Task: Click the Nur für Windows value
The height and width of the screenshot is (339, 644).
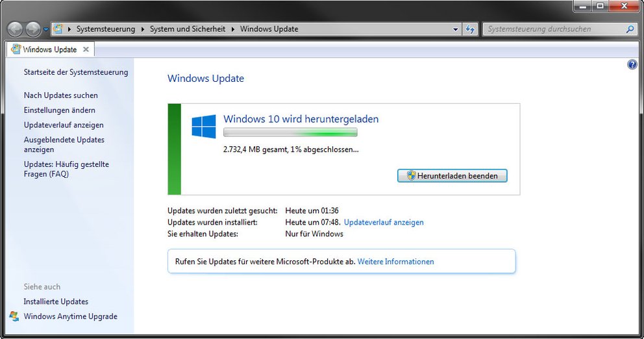Action: click(314, 234)
